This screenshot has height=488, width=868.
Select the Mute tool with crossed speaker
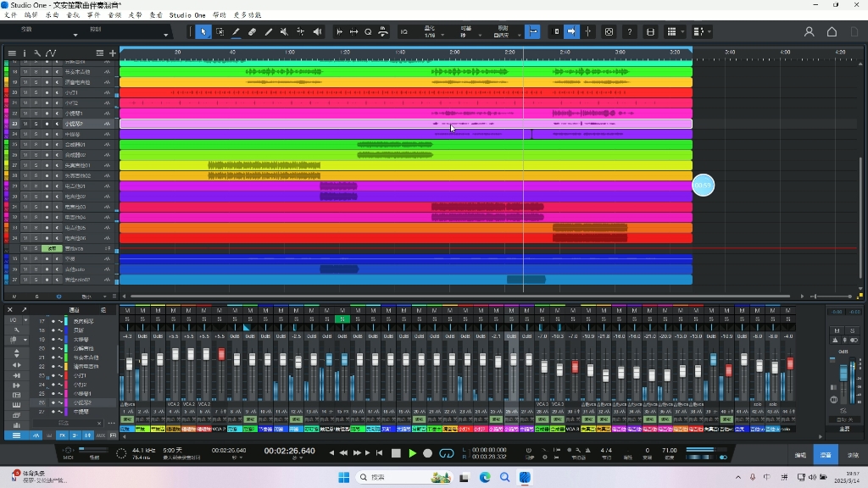click(x=284, y=32)
